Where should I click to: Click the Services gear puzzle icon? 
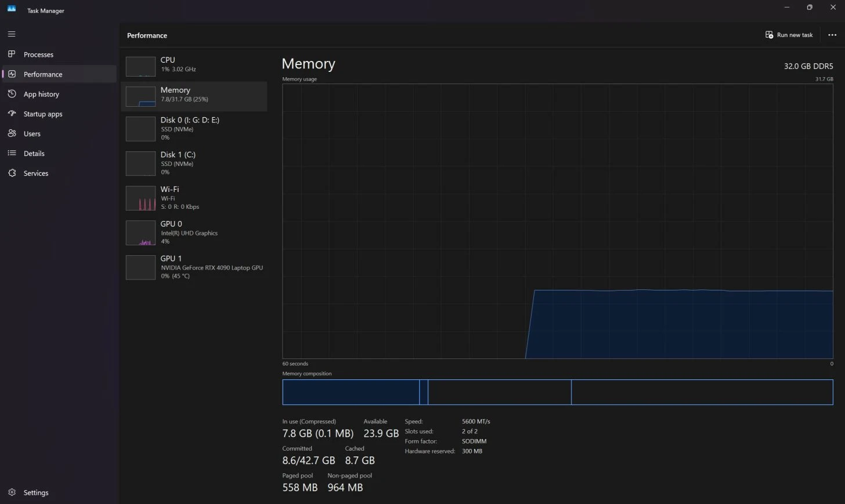tap(12, 173)
